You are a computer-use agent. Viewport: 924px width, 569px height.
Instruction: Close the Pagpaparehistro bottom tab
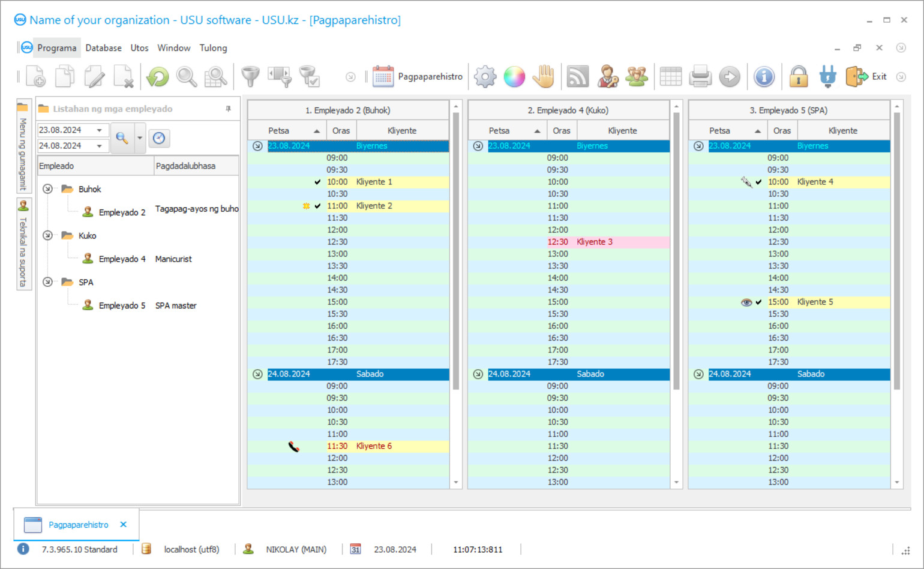click(x=123, y=525)
